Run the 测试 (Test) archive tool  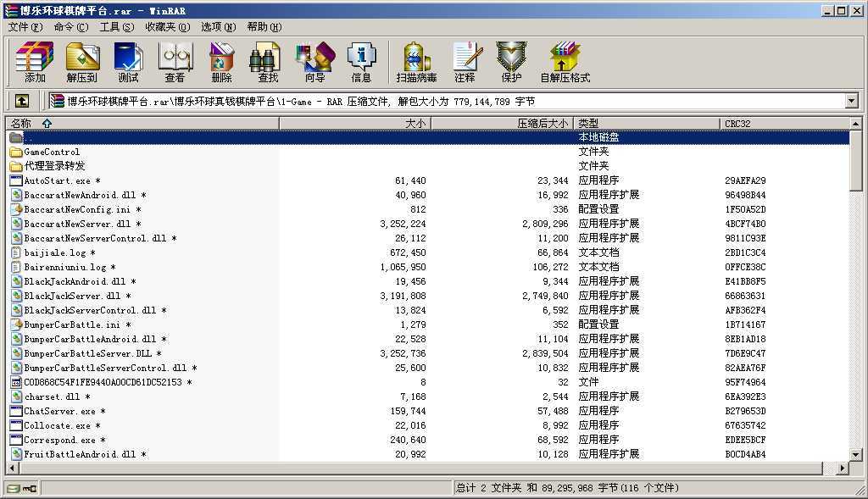pyautogui.click(x=128, y=62)
